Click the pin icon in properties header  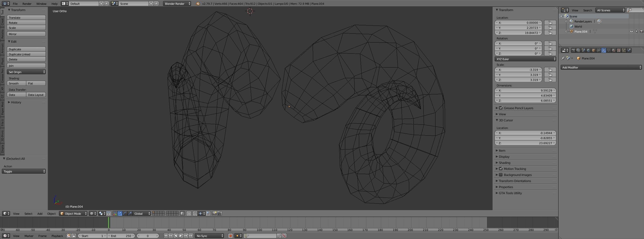[563, 58]
